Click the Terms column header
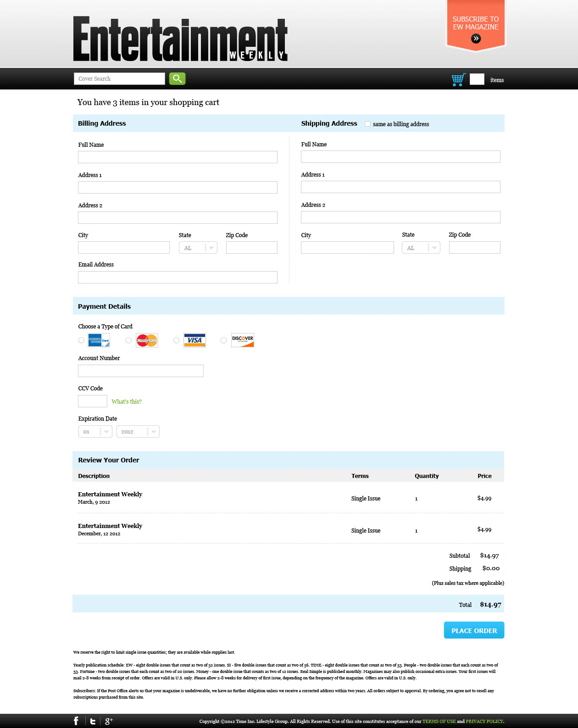The width and height of the screenshot is (578, 728). [x=360, y=476]
